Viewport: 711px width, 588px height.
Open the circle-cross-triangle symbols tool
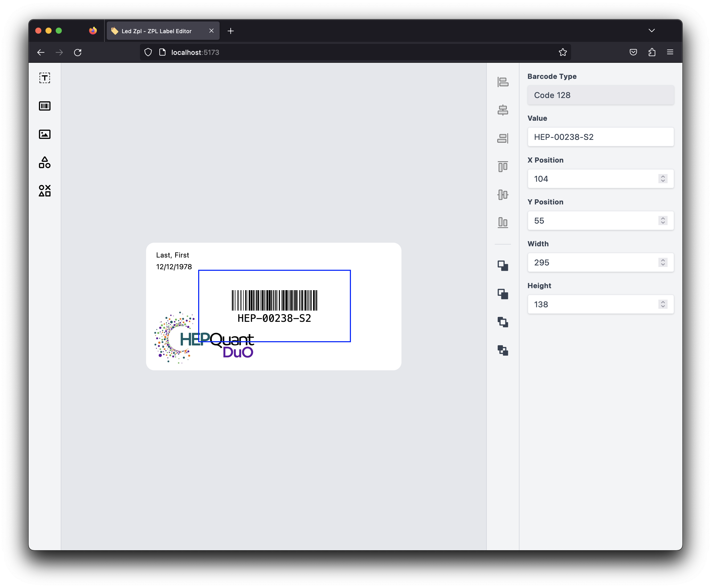coord(45,190)
